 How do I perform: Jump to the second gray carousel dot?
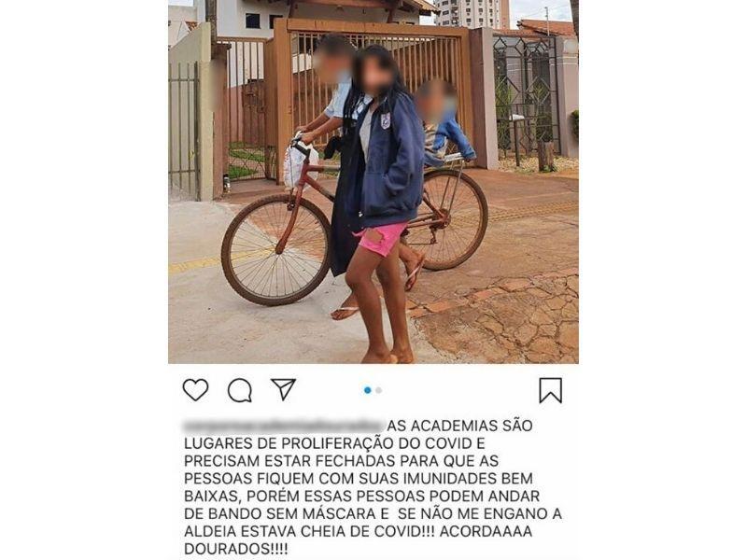tap(378, 390)
